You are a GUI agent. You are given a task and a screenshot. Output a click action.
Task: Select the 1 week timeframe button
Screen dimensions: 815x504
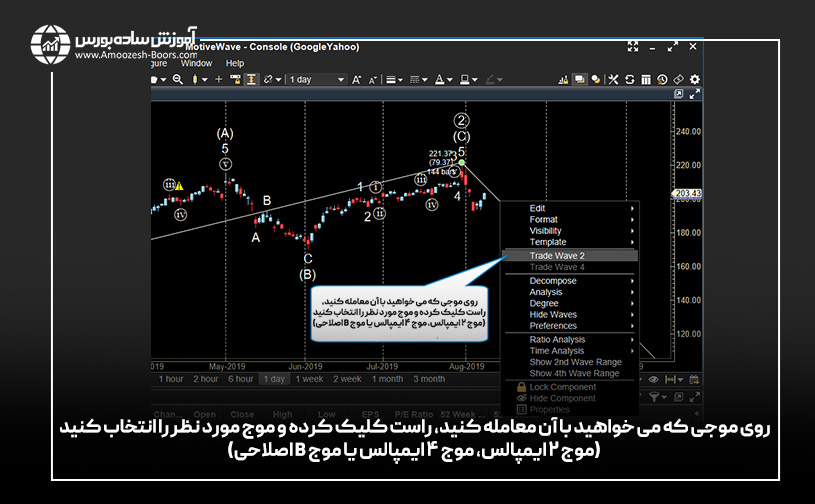coord(309,379)
